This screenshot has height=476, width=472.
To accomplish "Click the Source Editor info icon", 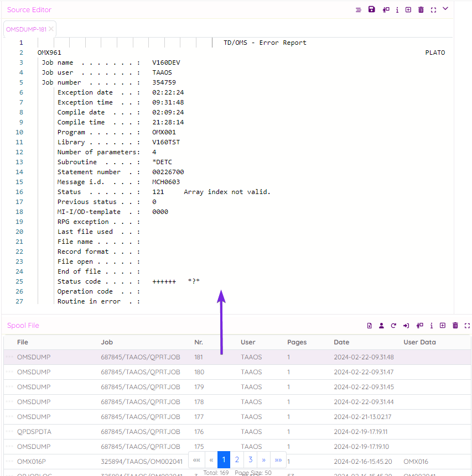I will click(397, 10).
